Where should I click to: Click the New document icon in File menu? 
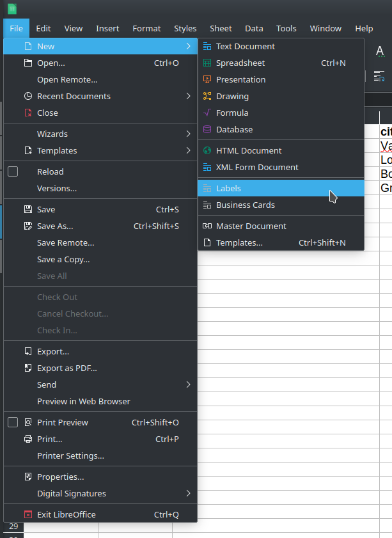click(28, 46)
